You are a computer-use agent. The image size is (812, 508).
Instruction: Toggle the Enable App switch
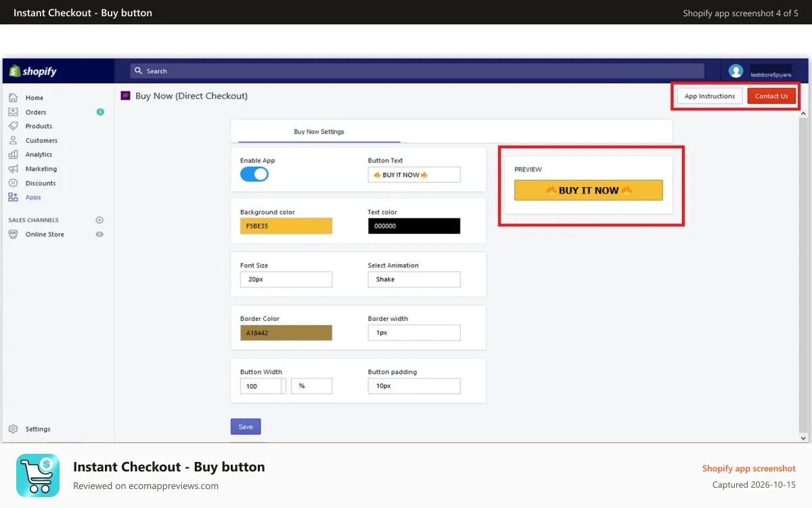pos(254,174)
